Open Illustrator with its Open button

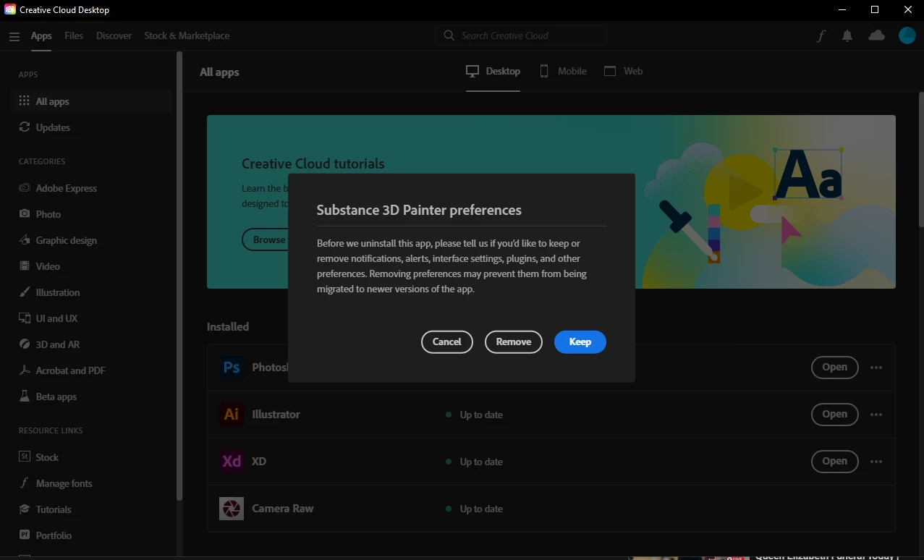pyautogui.click(x=834, y=415)
